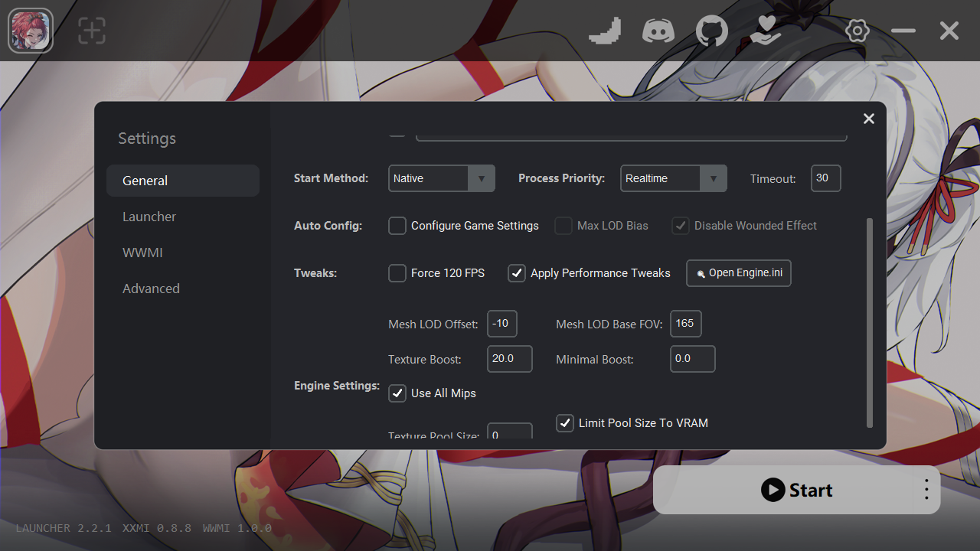Switch to the Advanced settings tab
Viewport: 980px width, 551px height.
(x=183, y=289)
